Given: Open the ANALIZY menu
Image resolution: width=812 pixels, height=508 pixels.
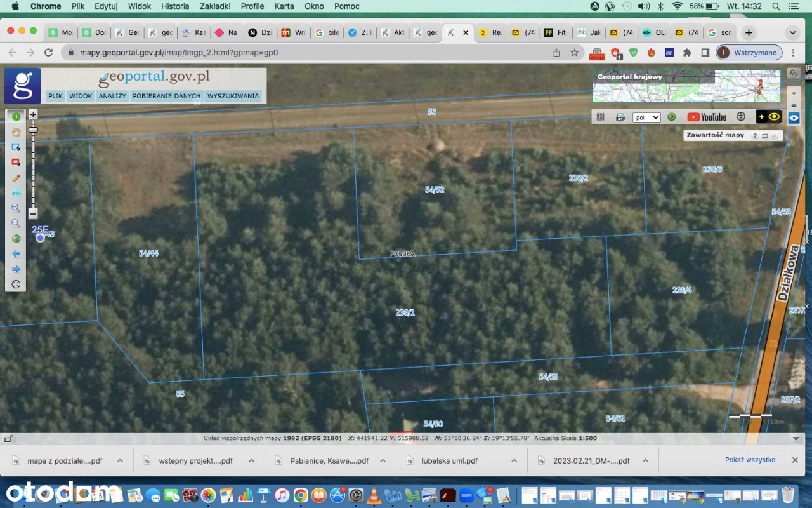Looking at the screenshot, I should (112, 96).
